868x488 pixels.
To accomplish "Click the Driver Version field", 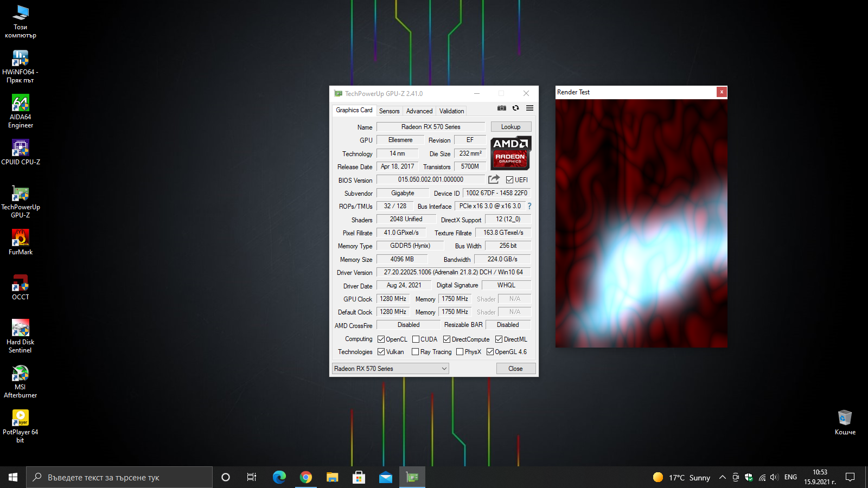I will [454, 272].
